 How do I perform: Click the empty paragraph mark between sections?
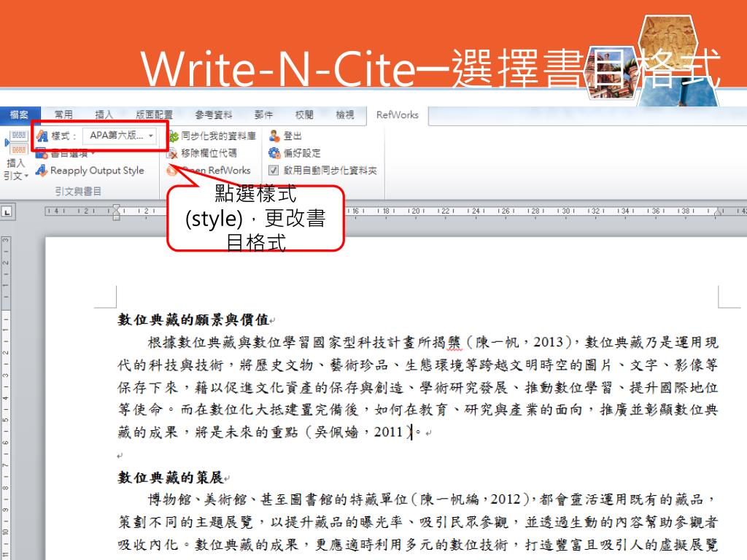[120, 456]
